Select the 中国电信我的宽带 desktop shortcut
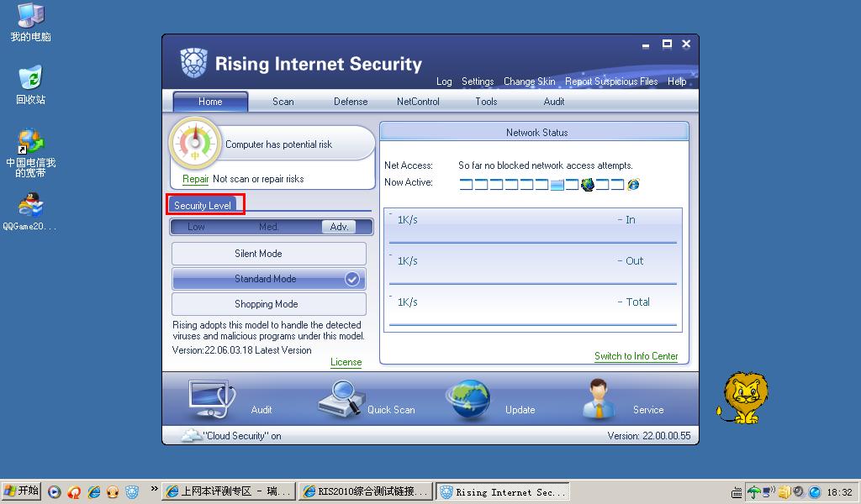Viewport: 861px width, 504px height. [x=30, y=153]
